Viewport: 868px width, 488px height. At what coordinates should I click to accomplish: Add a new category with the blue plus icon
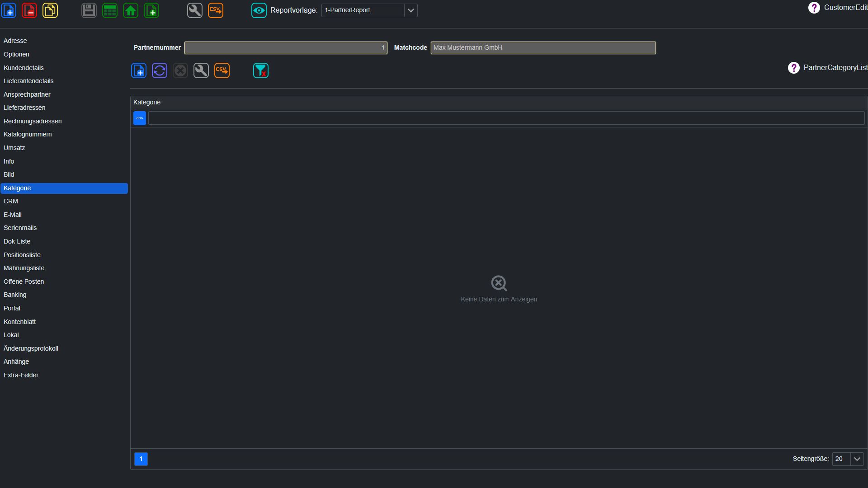coord(139,70)
